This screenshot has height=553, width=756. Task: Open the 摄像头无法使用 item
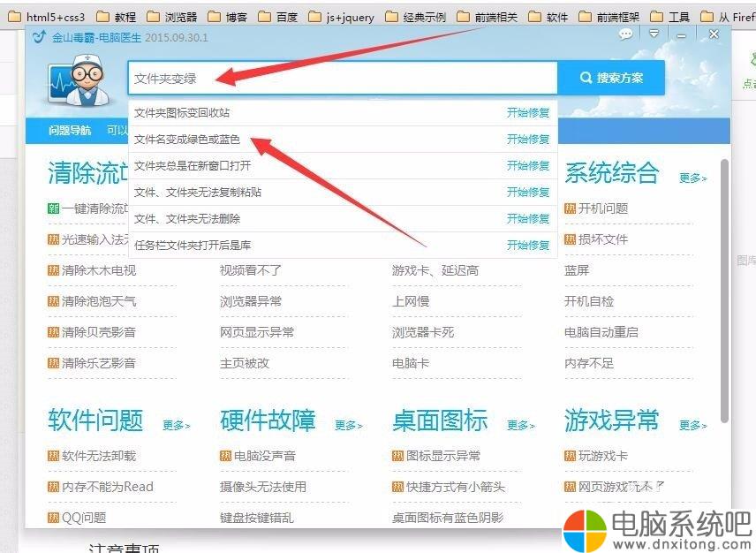tap(263, 487)
